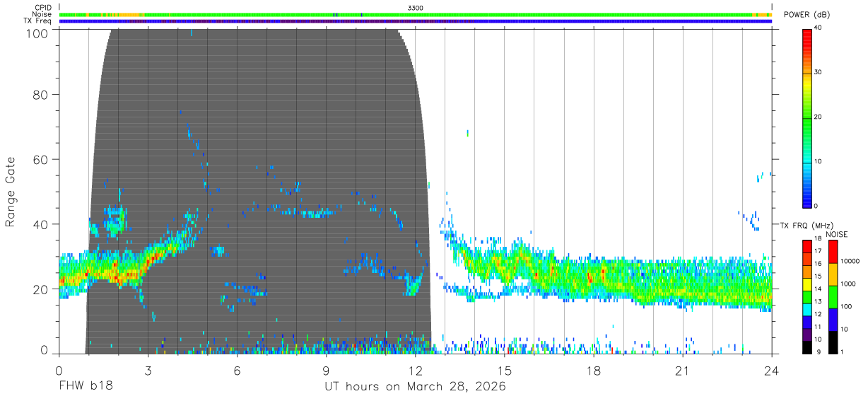Select the 3 hour tick on UT axis

tap(148, 371)
